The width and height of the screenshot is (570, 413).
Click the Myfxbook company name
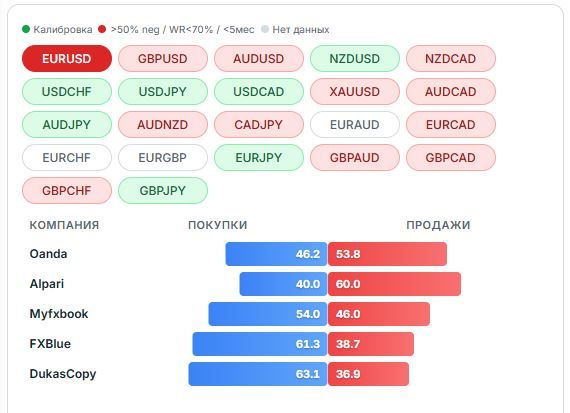click(59, 314)
